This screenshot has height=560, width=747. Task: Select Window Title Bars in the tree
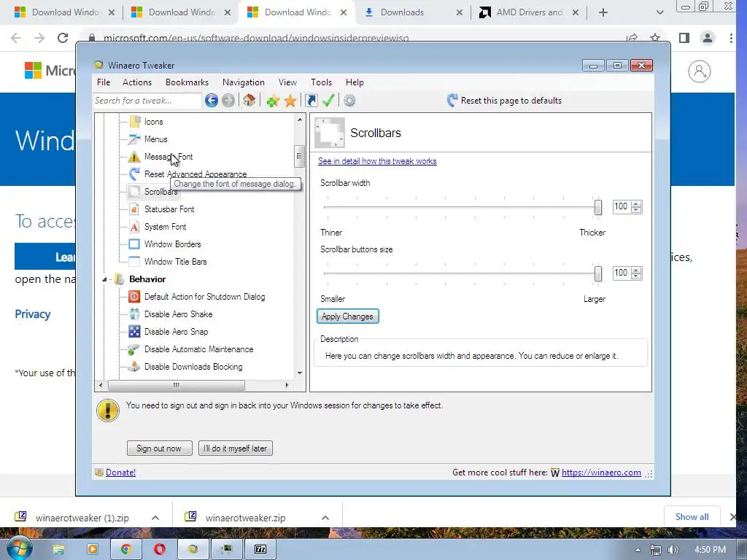click(175, 262)
